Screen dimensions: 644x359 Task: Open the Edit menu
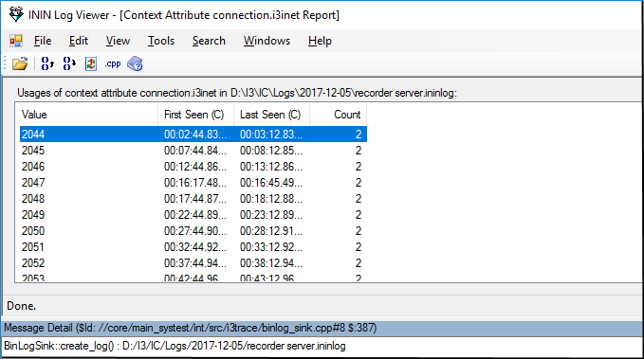tap(79, 41)
